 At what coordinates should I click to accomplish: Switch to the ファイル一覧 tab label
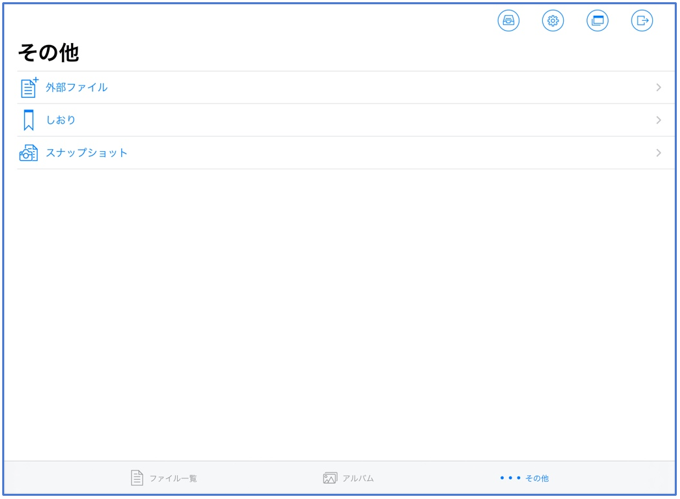coord(173,479)
